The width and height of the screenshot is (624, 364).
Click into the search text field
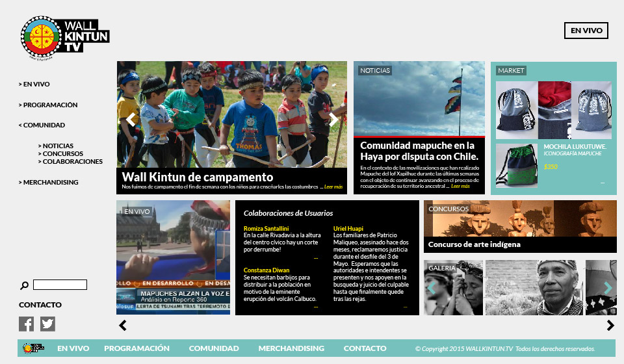tap(60, 285)
